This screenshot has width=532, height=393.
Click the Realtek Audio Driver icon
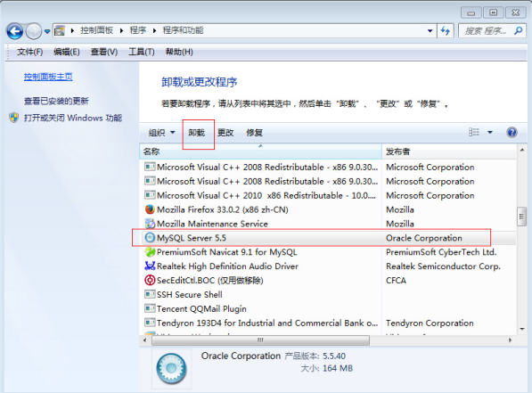tap(150, 266)
